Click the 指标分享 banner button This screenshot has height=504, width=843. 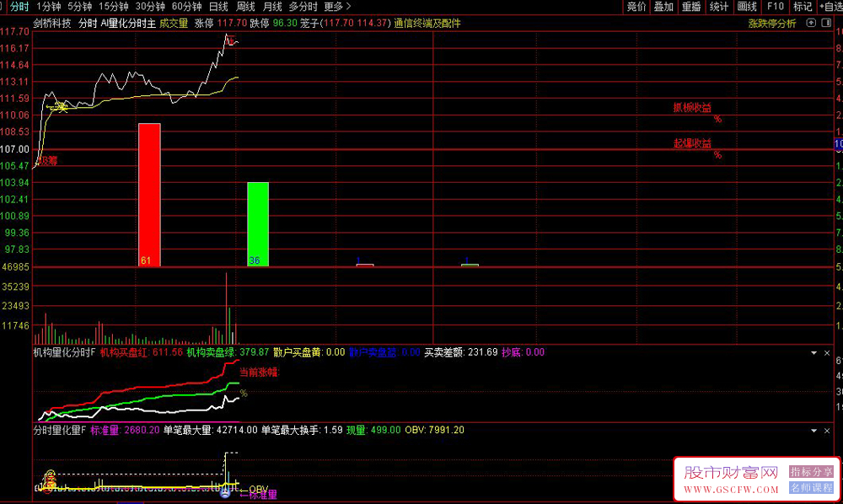click(811, 472)
